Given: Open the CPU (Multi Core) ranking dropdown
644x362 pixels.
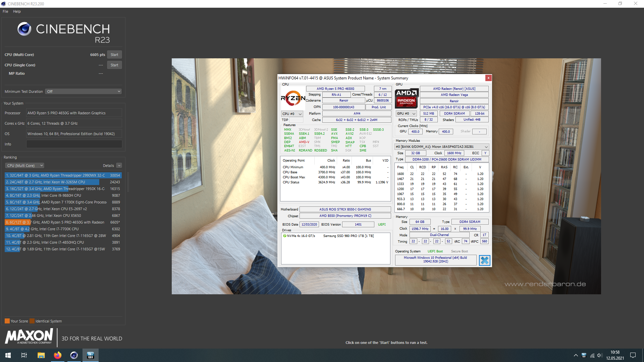Looking at the screenshot, I should tap(24, 166).
